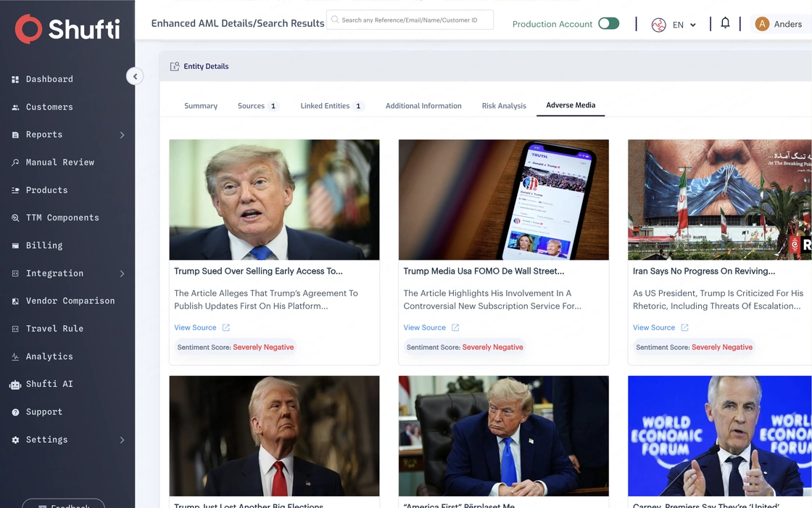Open the notifications bell icon
The image size is (812, 508).
click(x=725, y=22)
